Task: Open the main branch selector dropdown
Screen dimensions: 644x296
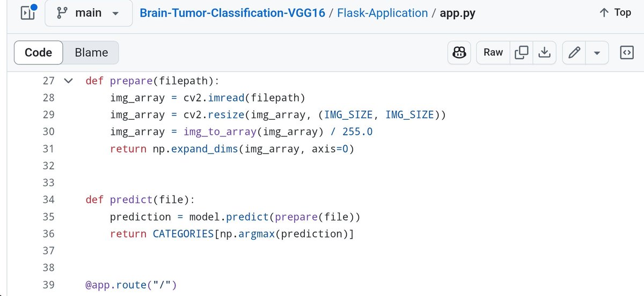Action: (x=89, y=13)
